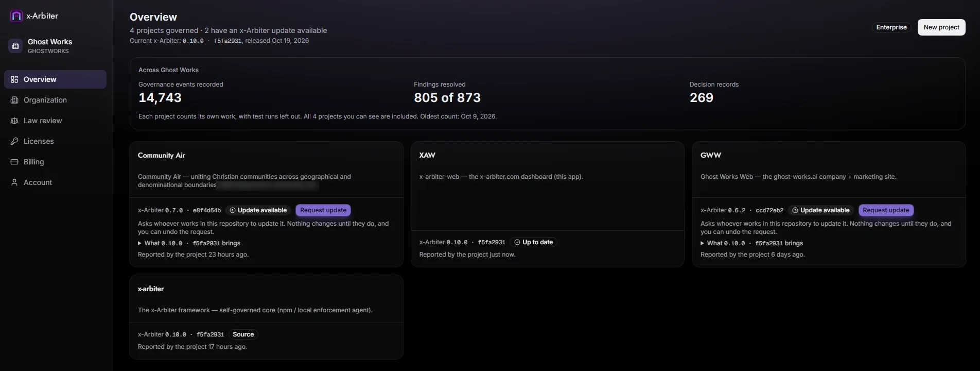Viewport: 980px width, 371px height.
Task: Open the Organization page
Action: click(x=56, y=100)
